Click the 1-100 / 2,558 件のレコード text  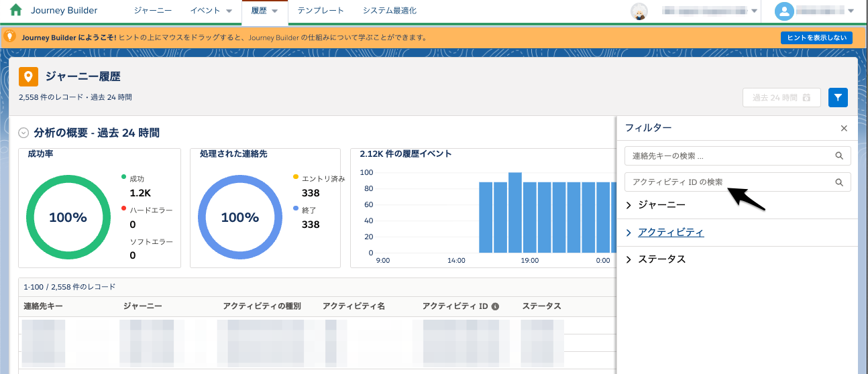[x=69, y=287]
